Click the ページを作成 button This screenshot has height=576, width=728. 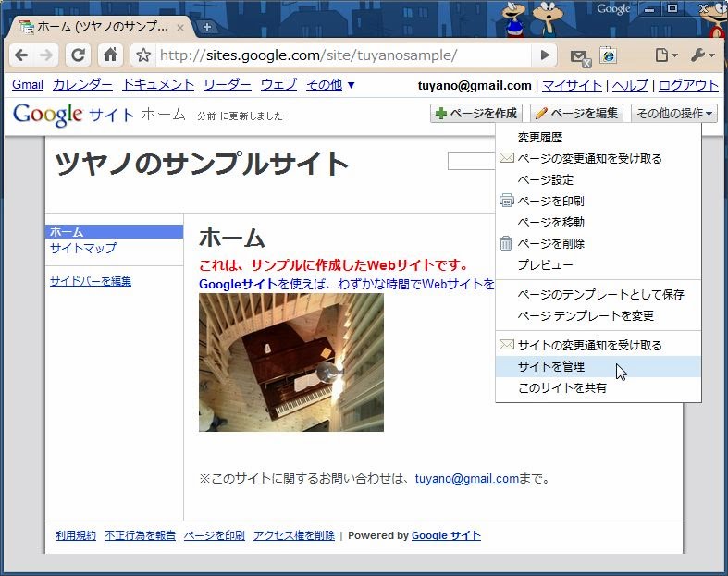point(476,114)
